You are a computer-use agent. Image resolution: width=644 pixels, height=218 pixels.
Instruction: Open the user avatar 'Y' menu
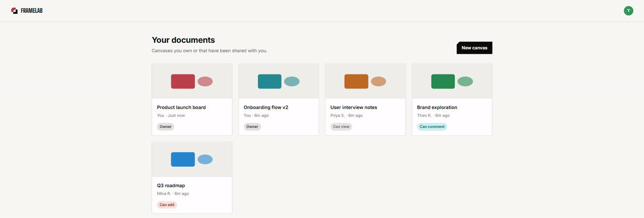(x=628, y=11)
